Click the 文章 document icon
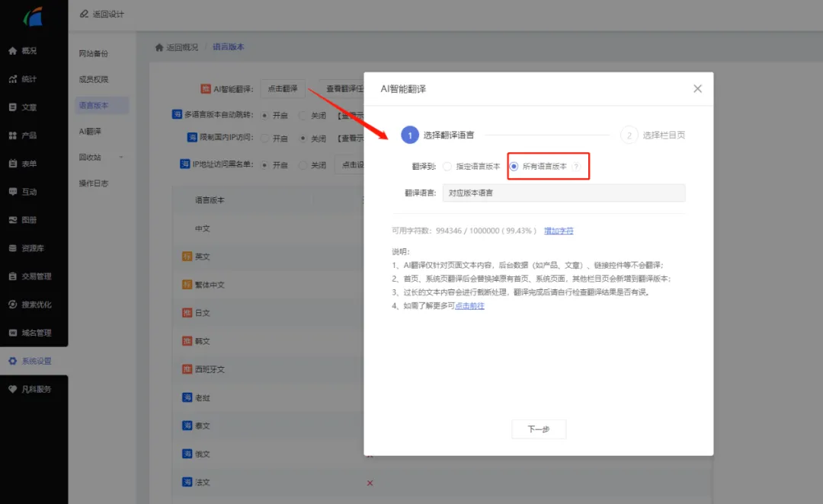823x504 pixels. tap(13, 107)
